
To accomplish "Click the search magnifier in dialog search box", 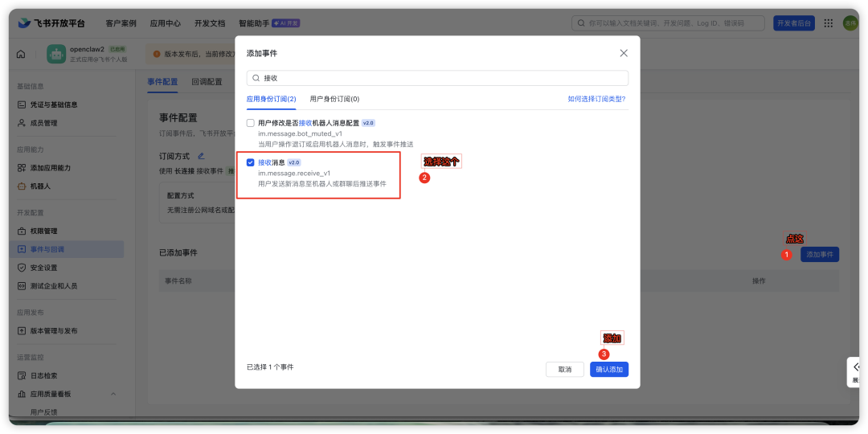I will point(256,78).
